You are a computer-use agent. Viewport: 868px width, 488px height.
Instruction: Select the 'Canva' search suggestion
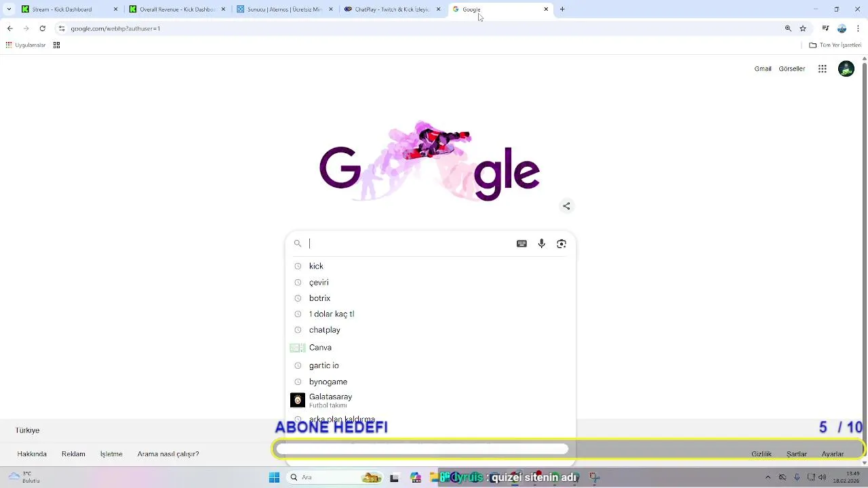431,348
